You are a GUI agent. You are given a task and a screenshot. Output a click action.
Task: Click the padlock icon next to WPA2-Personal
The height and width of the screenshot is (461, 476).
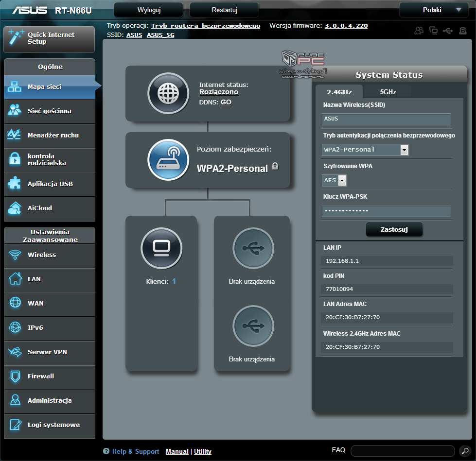[x=275, y=166]
